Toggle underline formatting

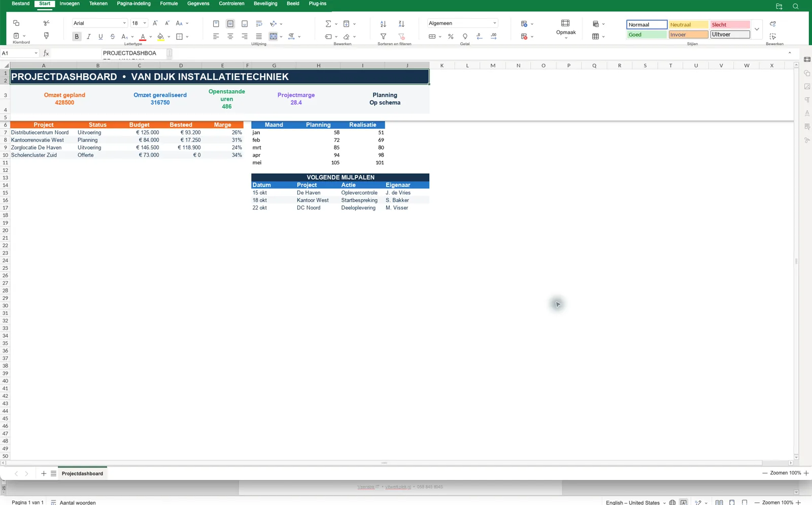click(100, 37)
